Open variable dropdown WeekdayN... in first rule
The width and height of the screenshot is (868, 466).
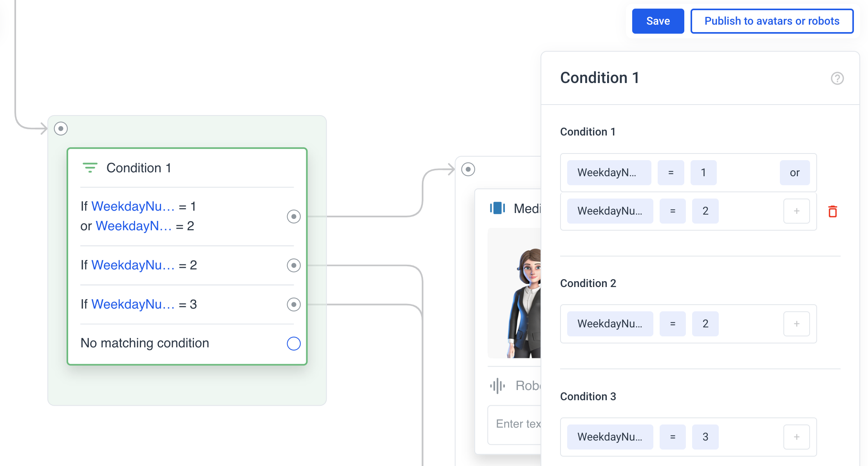[609, 173]
